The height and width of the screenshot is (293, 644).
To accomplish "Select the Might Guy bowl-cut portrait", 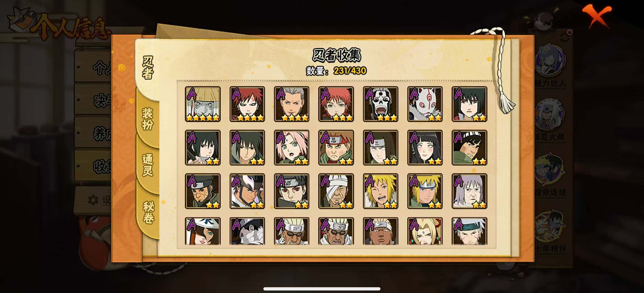I will [469, 148].
